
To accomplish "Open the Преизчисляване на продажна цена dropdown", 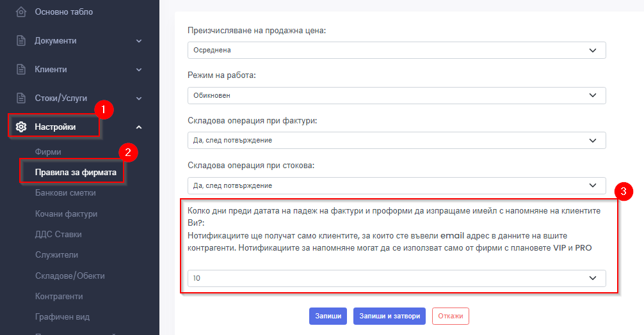I will [396, 50].
